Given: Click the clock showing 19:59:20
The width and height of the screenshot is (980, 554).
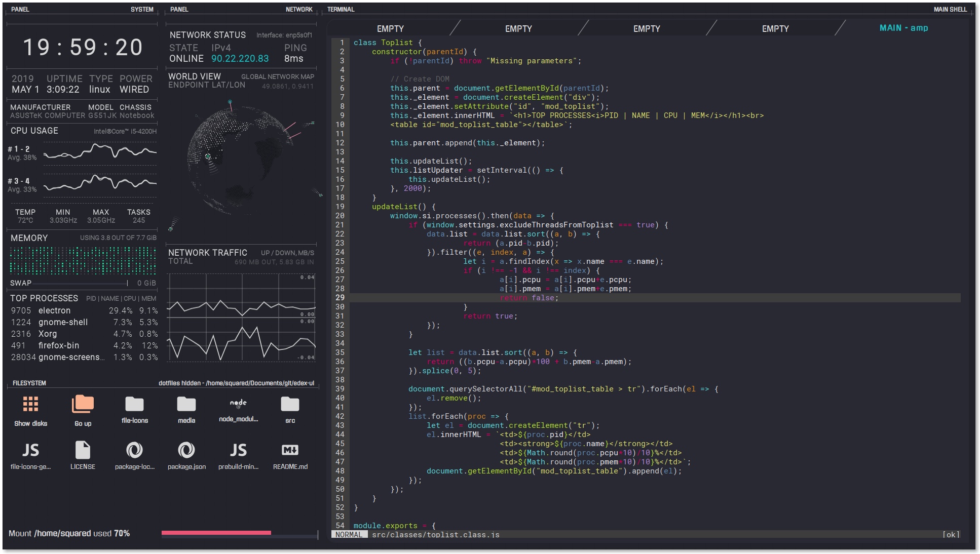Looking at the screenshot, I should coord(83,48).
